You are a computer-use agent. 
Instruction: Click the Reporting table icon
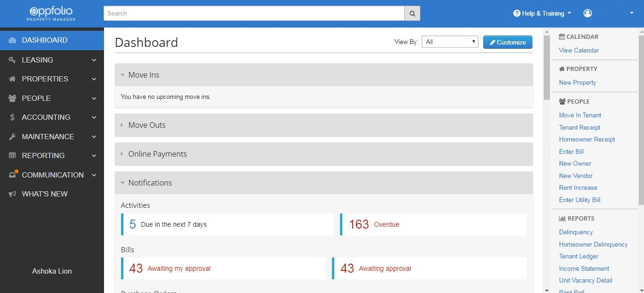pos(12,155)
